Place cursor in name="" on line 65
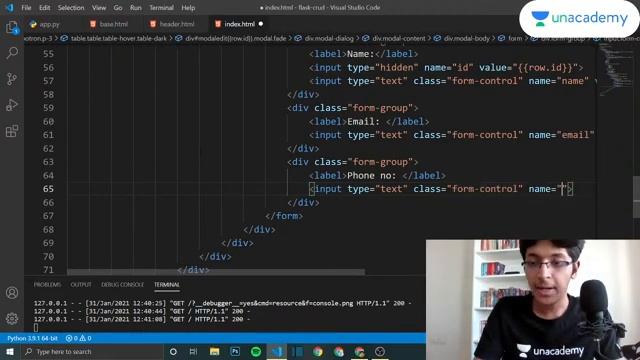The width and height of the screenshot is (640, 360). coord(562,189)
